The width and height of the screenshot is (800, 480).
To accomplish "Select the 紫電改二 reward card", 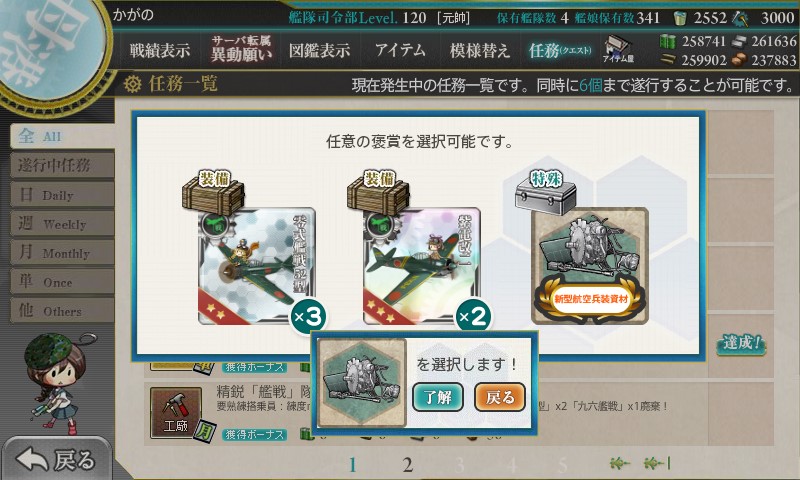I will [421, 266].
